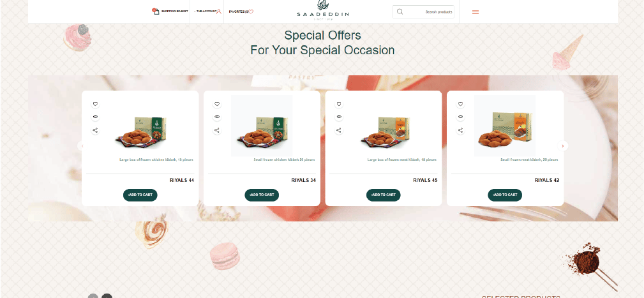Open the account user icon
This screenshot has width=644, height=298.
coord(219,11)
